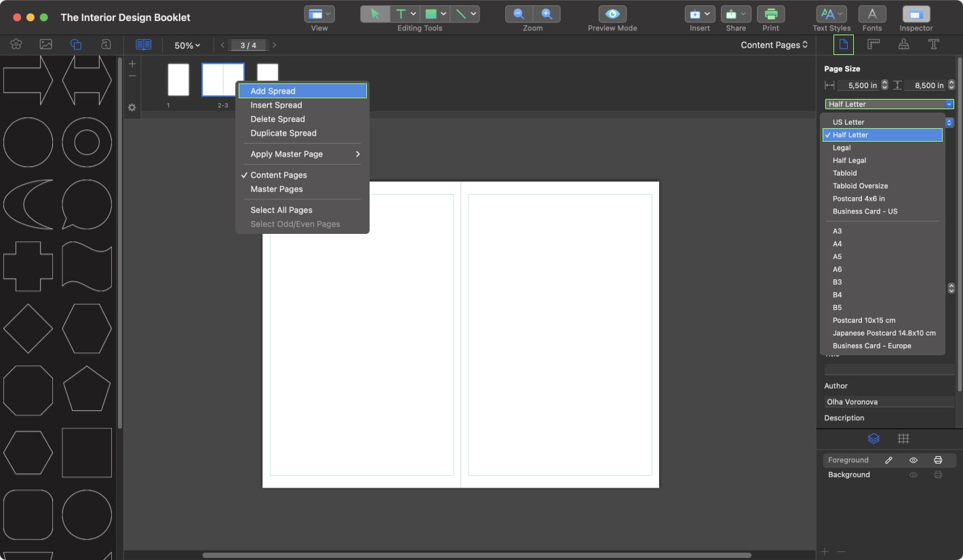Show the Background layer
This screenshot has height=560, width=963.
913,475
